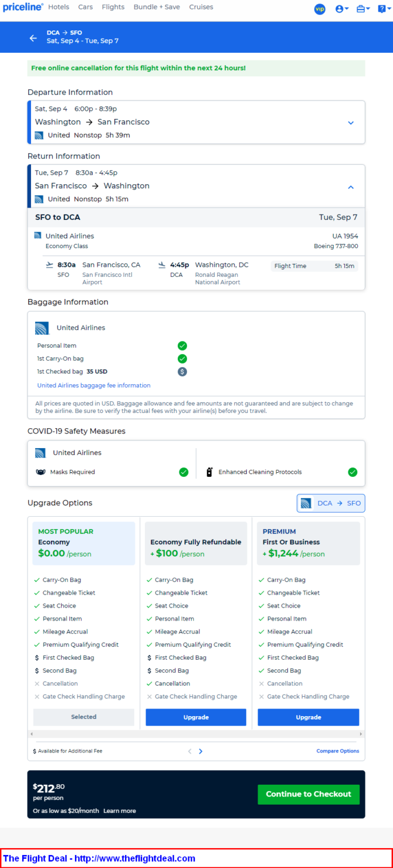Click the Masks Required green checkmark
Viewport: 393px width, 868px height.
(184, 472)
